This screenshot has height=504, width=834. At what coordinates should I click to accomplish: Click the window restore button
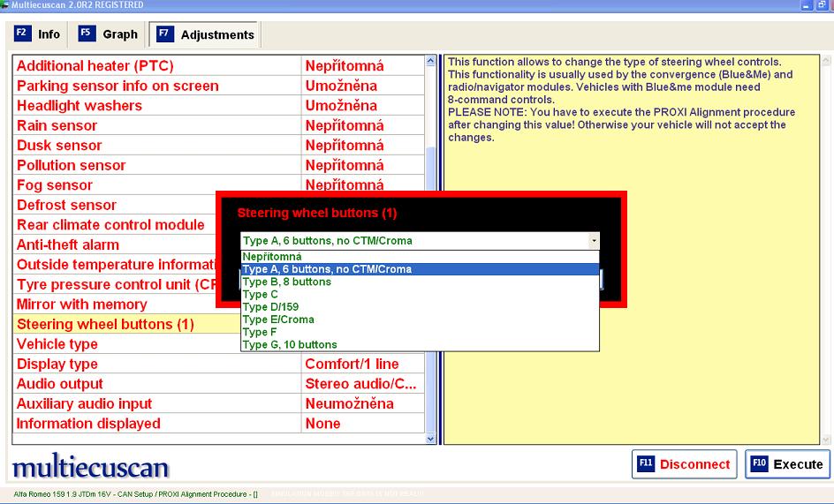click(x=823, y=5)
